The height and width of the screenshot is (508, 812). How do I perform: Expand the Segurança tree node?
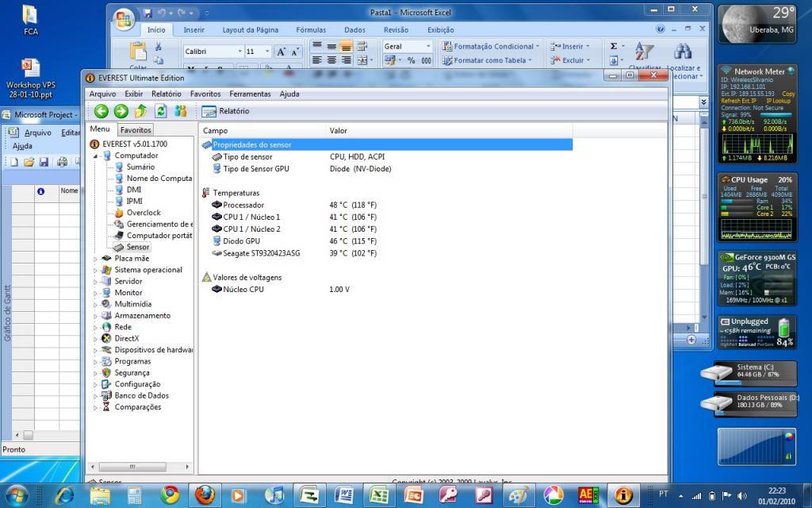pos(95,373)
